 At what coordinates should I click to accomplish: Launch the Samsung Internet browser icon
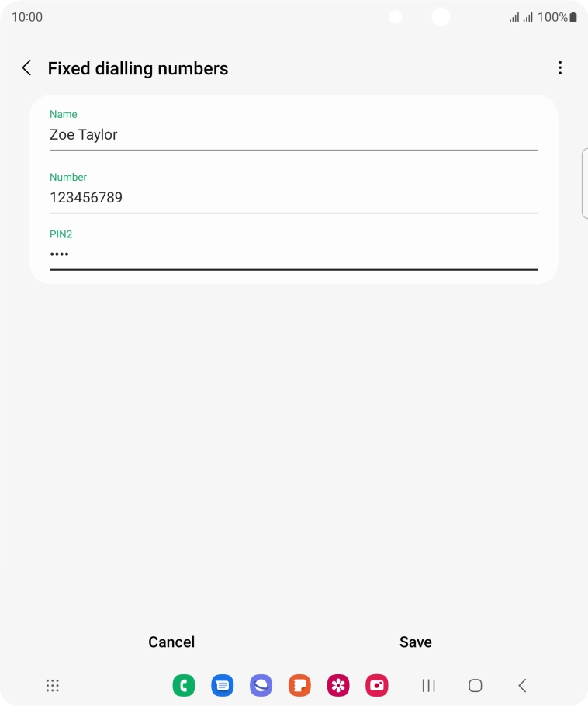pyautogui.click(x=261, y=685)
